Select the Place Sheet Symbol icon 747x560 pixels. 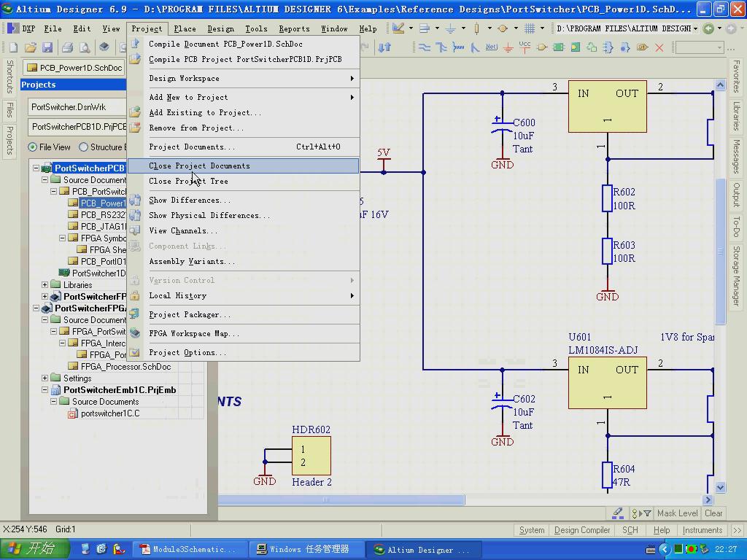(558, 47)
